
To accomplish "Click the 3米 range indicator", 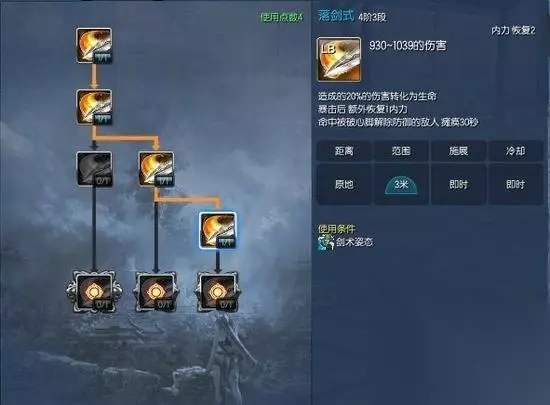I will [401, 185].
